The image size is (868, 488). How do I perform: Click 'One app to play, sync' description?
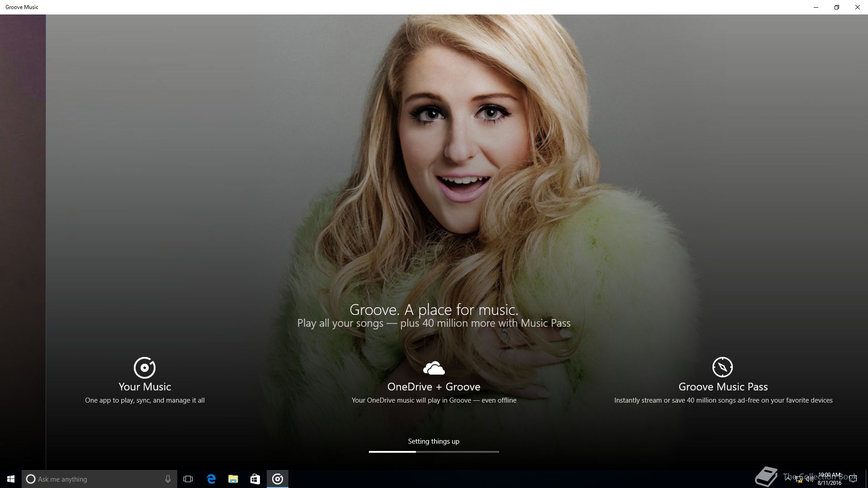click(145, 400)
